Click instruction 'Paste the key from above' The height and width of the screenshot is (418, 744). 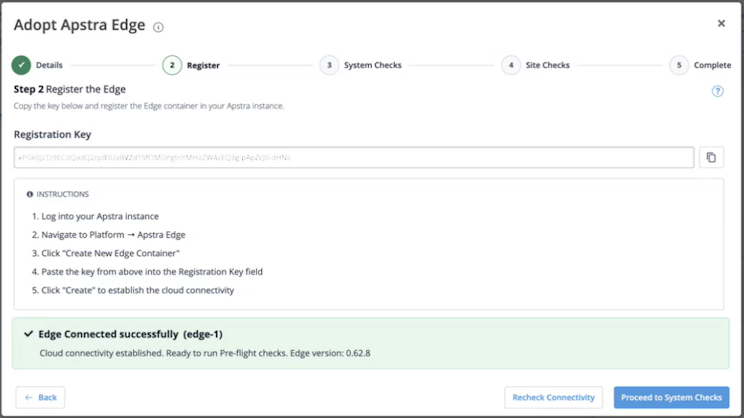[152, 272]
